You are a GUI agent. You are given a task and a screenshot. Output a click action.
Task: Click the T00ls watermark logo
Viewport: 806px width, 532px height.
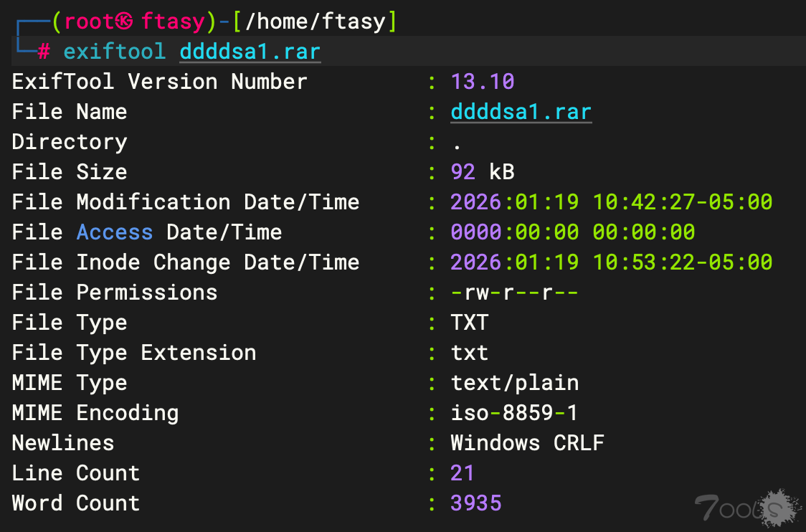(x=746, y=507)
